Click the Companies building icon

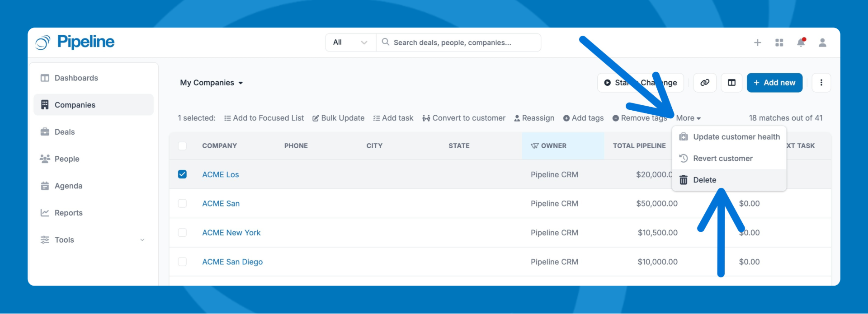[x=45, y=105]
